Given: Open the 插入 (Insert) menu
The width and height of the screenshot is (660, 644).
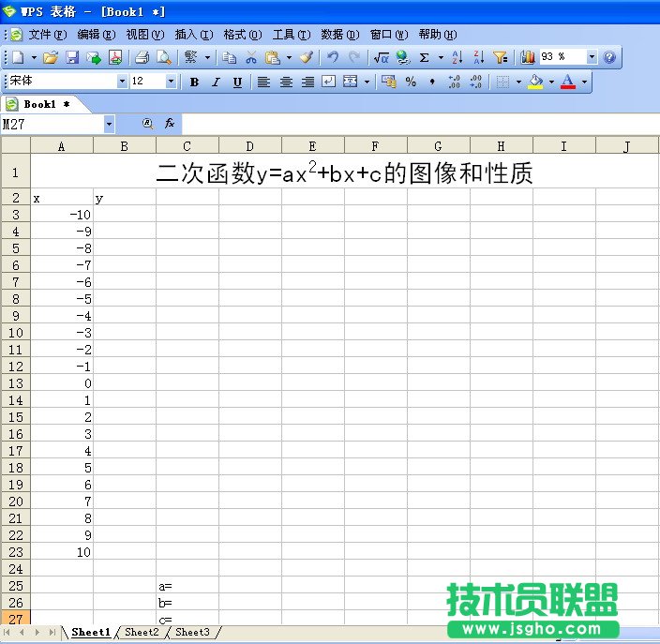Looking at the screenshot, I should tap(191, 34).
